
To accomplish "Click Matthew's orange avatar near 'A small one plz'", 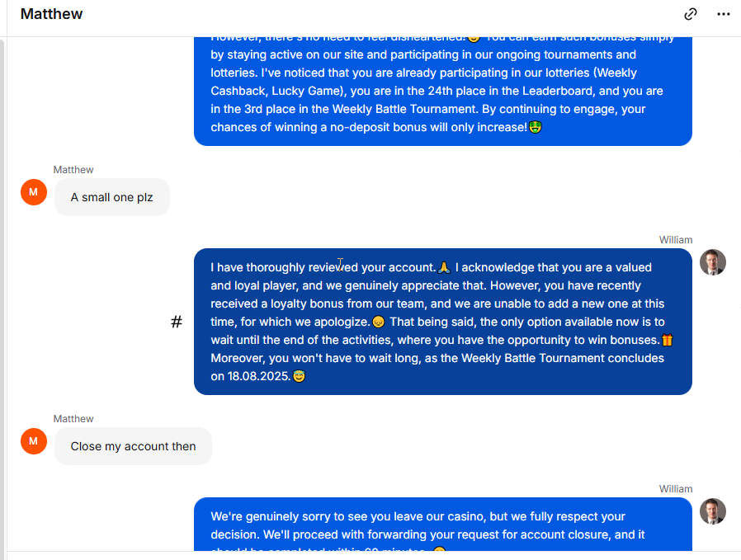I will 34,192.
